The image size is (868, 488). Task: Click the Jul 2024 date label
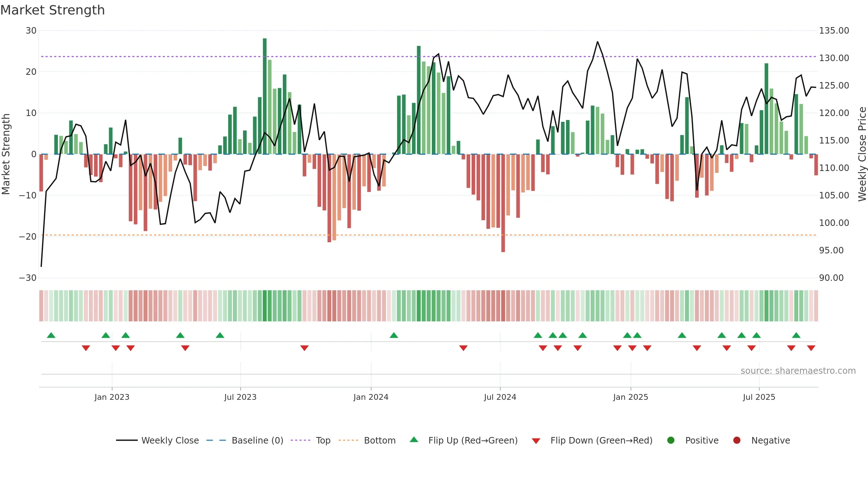point(500,397)
